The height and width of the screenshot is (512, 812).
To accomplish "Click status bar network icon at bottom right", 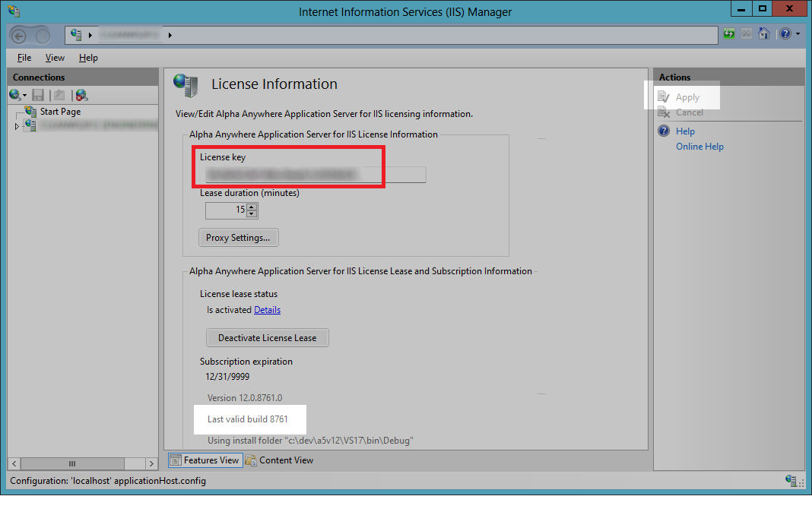I will click(x=791, y=480).
